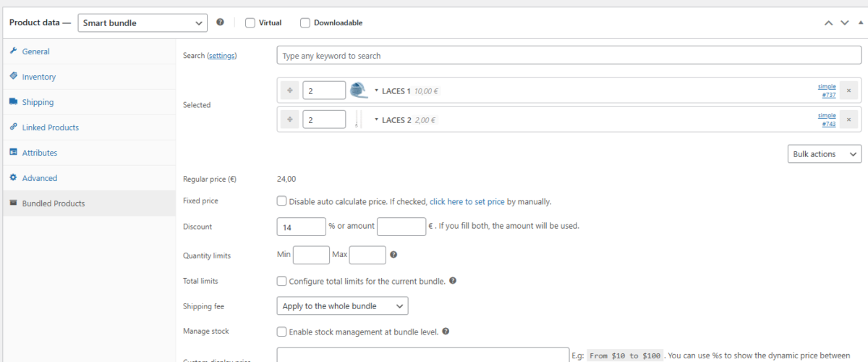Click the keyword search field
Screen dimensions: 868x362
(569, 56)
